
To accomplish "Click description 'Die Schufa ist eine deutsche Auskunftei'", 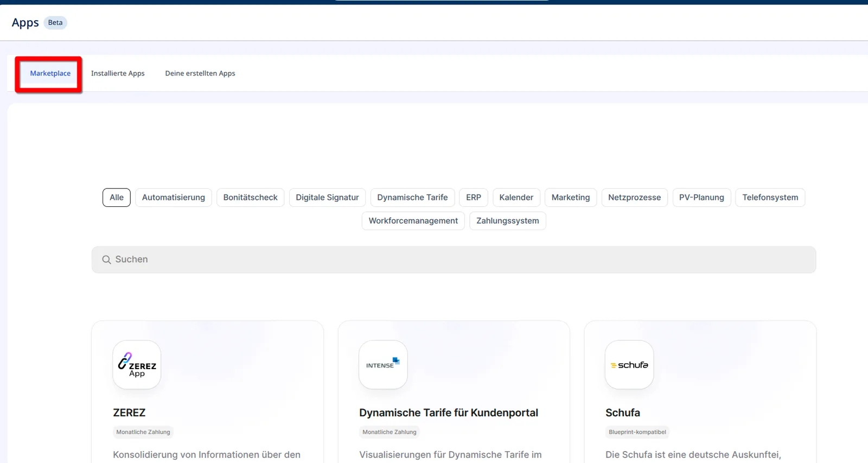I will 693,455.
